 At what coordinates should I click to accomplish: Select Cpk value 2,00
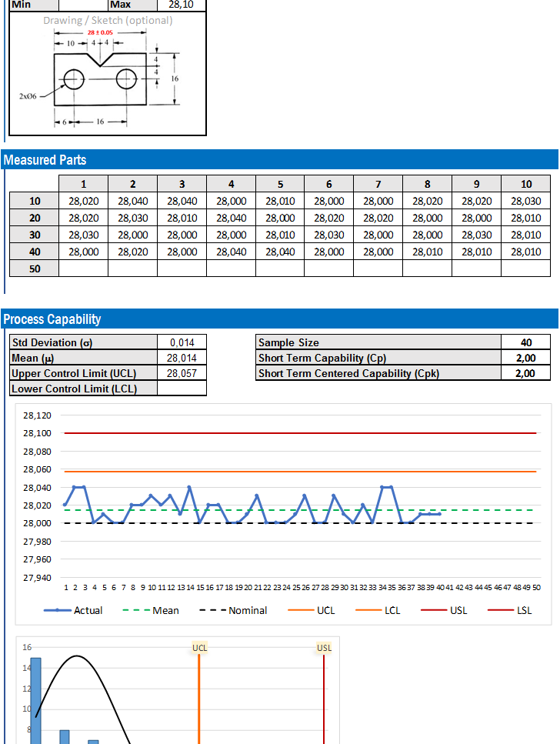click(x=526, y=373)
